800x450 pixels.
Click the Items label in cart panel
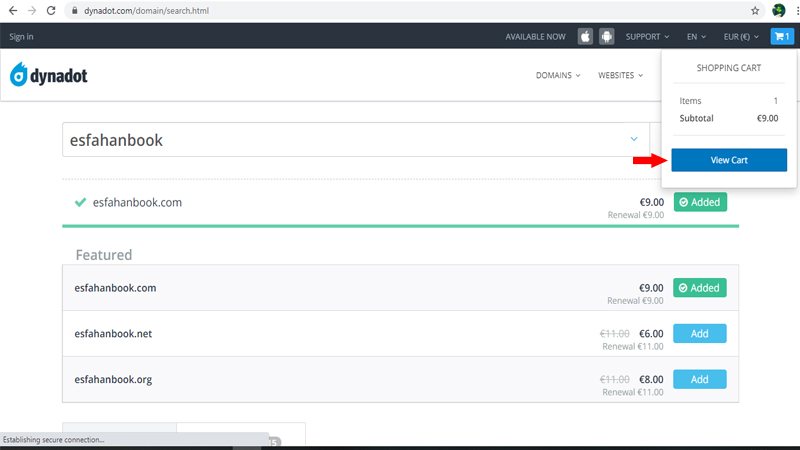click(x=690, y=101)
